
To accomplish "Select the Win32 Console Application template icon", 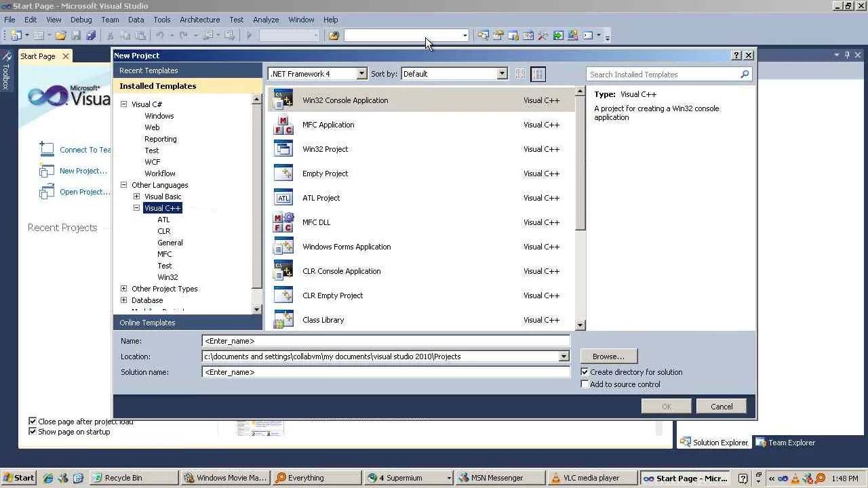I will tap(283, 100).
